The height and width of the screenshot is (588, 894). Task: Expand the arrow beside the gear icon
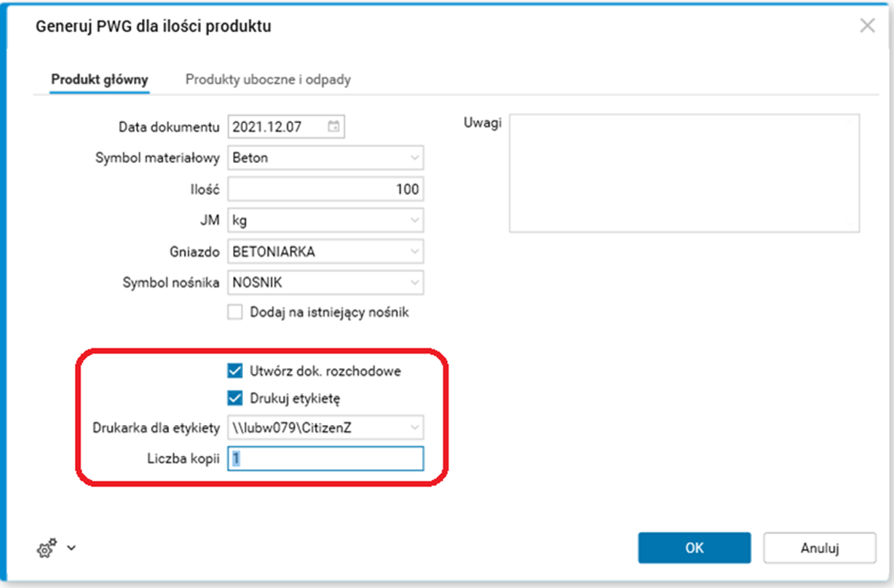(x=71, y=548)
